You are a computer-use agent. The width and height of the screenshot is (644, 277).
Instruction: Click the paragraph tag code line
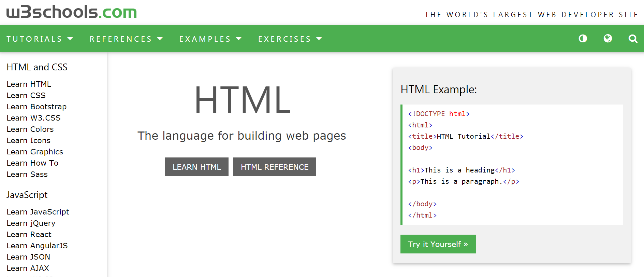point(464,181)
